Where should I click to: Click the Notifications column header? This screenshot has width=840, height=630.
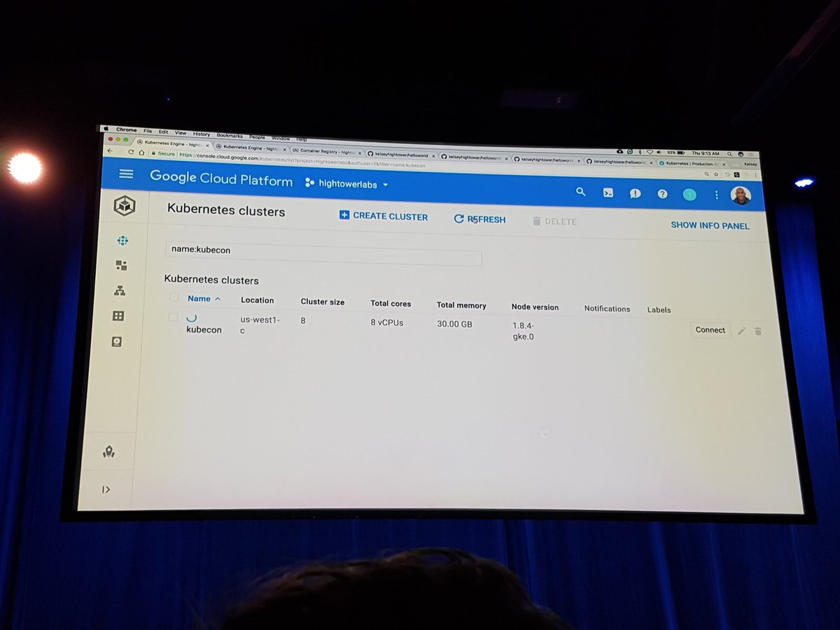(607, 309)
